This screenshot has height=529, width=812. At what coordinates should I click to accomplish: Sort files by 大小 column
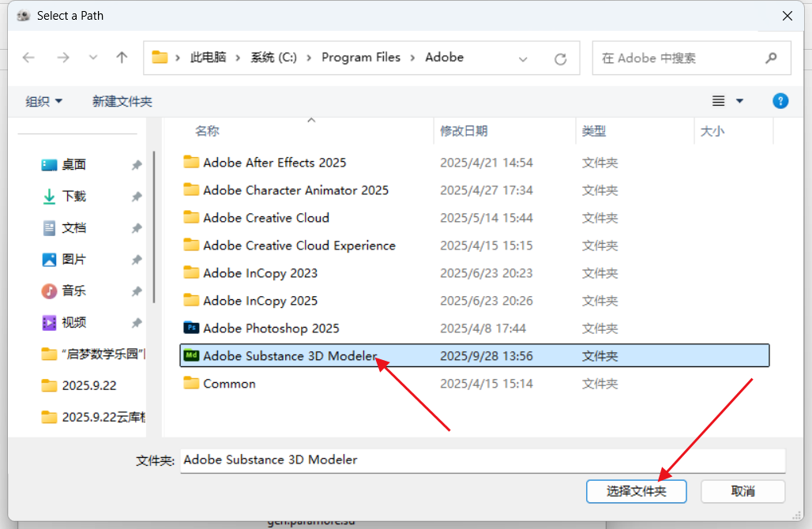click(x=712, y=131)
